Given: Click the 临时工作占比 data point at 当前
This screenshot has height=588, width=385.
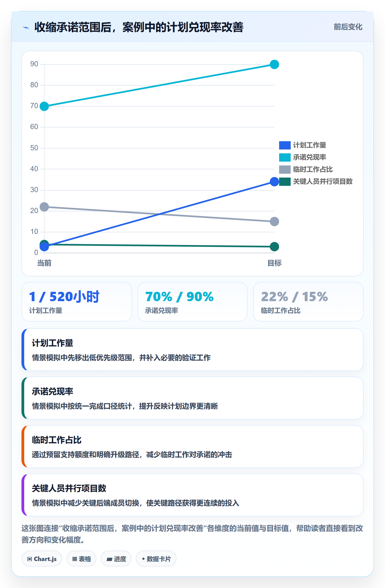Looking at the screenshot, I should [44, 207].
